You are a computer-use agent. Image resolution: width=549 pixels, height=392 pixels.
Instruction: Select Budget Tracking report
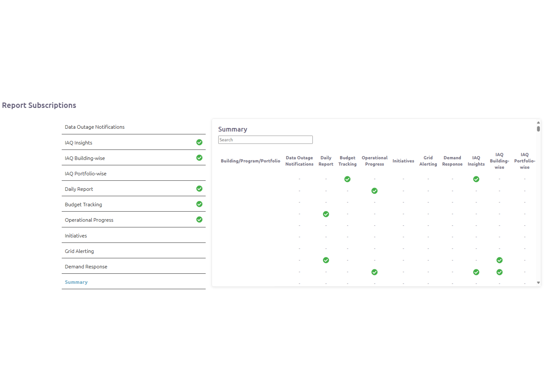pos(134,204)
